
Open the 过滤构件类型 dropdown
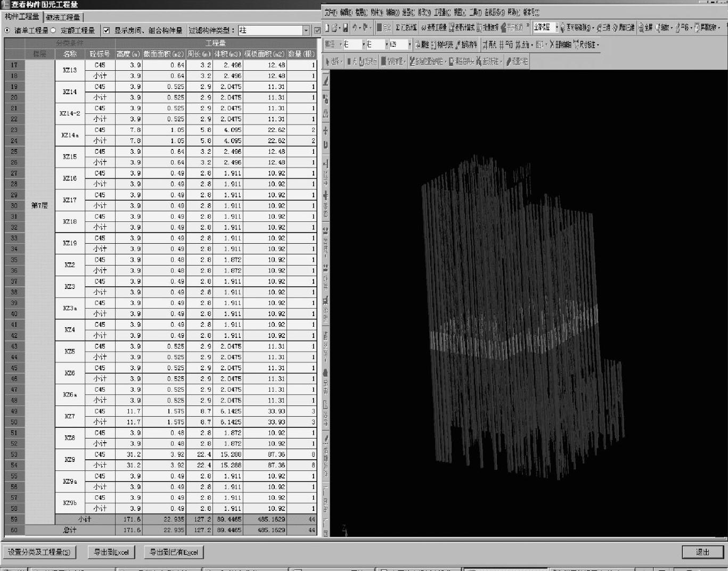coord(306,30)
